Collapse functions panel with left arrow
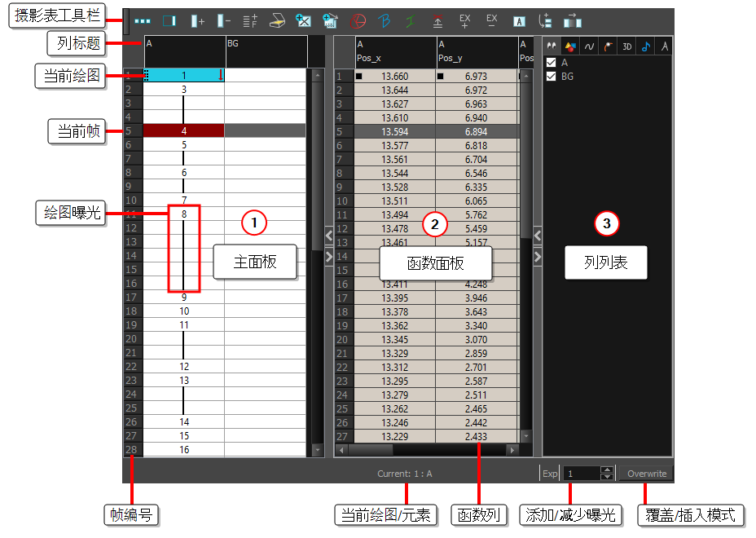 [329, 236]
